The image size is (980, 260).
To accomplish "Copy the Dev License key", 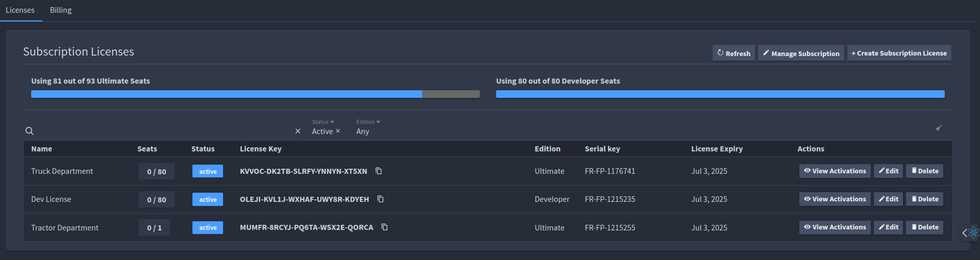I will click(x=380, y=199).
